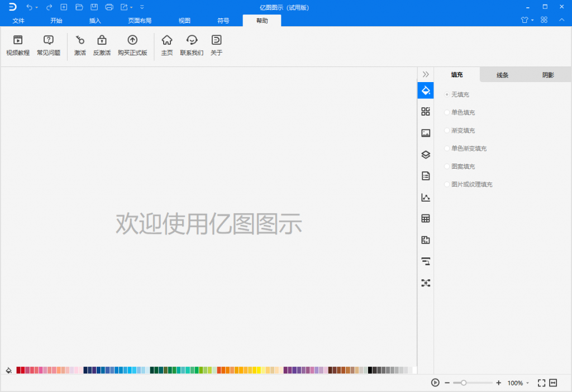Collapse right panel with double chevron

point(426,74)
